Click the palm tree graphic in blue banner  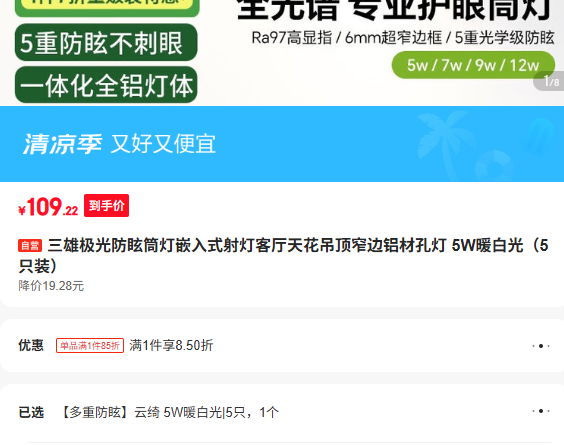pyautogui.click(x=441, y=142)
